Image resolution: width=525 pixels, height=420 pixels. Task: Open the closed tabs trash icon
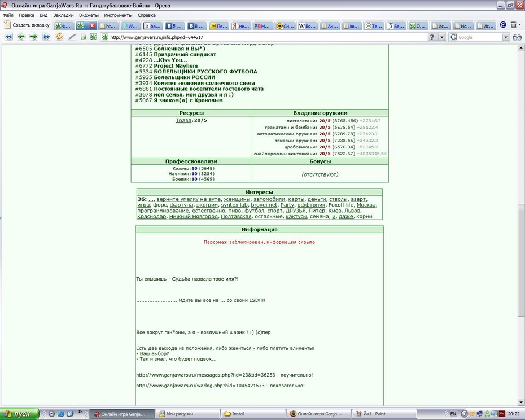tap(513, 25)
